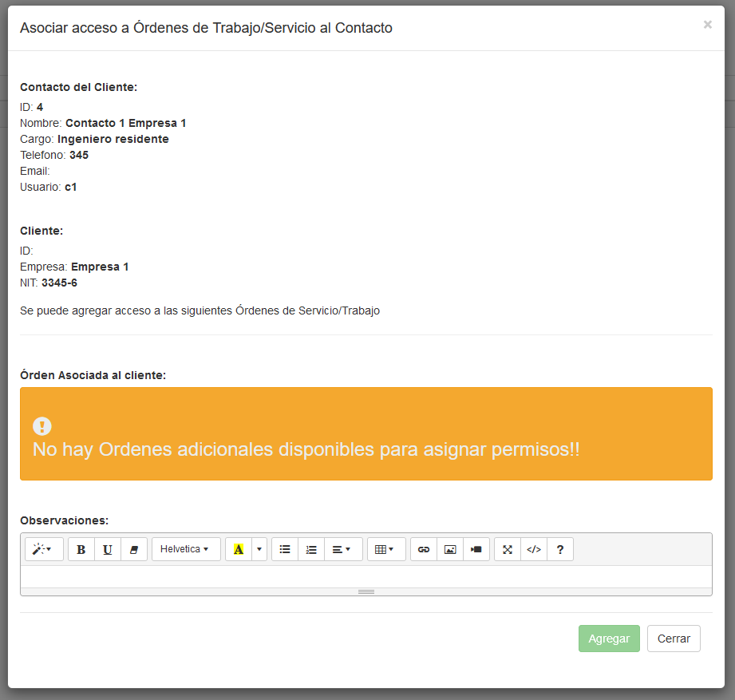Switch the editor to code view
The width and height of the screenshot is (735, 700).
click(x=534, y=549)
